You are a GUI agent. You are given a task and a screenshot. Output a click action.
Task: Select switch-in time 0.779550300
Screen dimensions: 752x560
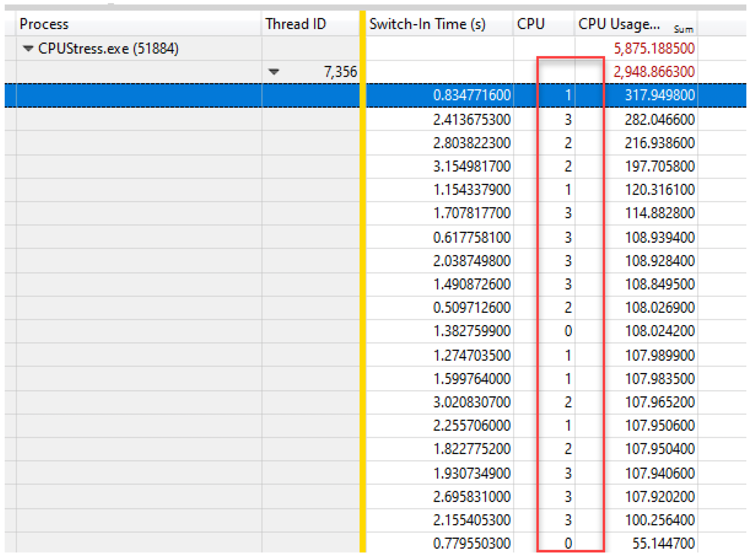(x=472, y=543)
